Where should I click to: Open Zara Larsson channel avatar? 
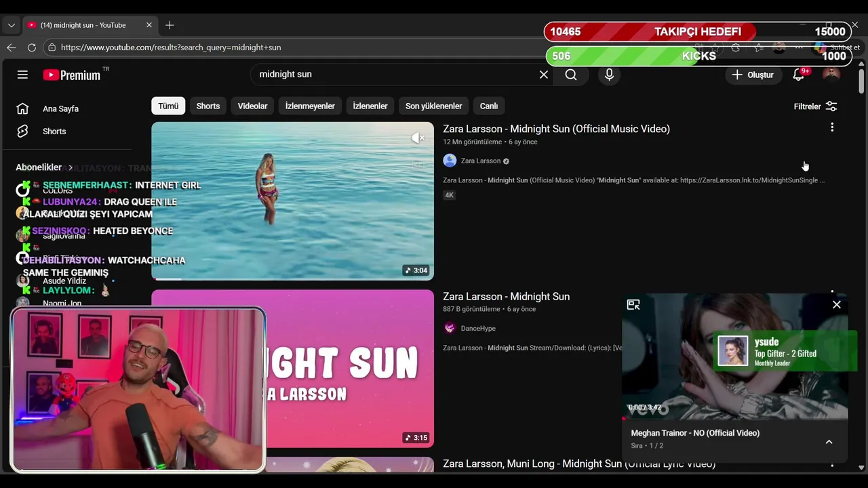point(450,161)
